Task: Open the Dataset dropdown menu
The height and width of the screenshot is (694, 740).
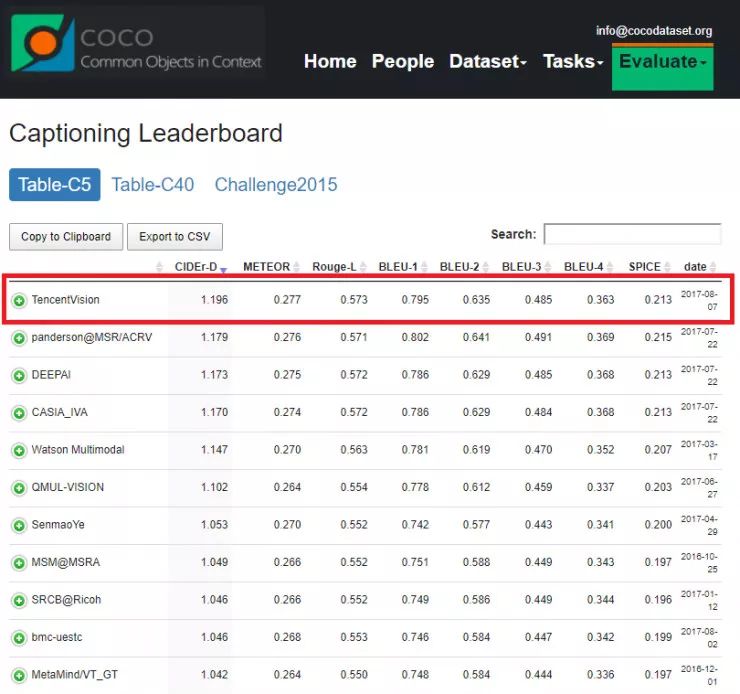Action: click(x=488, y=61)
